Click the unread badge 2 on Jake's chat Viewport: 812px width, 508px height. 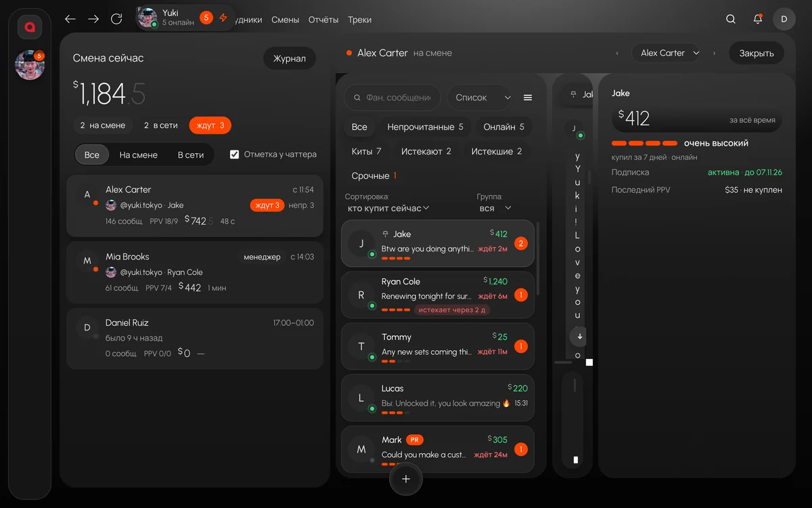(x=521, y=243)
